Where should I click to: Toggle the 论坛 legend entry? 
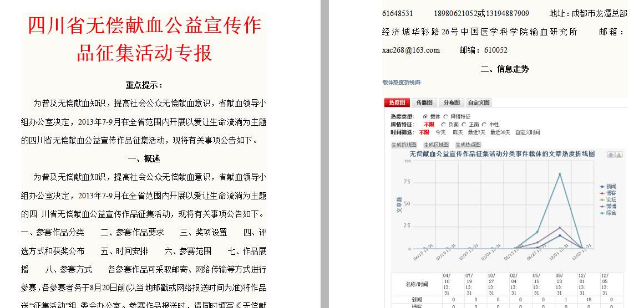[608, 200]
